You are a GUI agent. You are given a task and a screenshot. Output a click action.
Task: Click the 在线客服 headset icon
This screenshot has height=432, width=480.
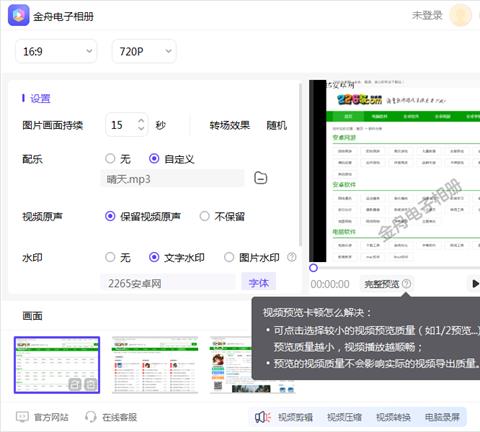[90, 417]
